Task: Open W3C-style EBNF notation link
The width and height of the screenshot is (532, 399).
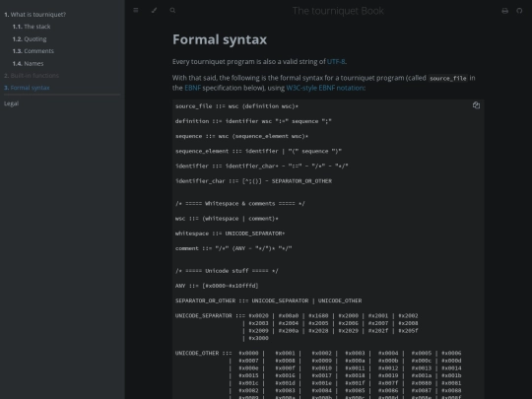Action: (x=325, y=88)
